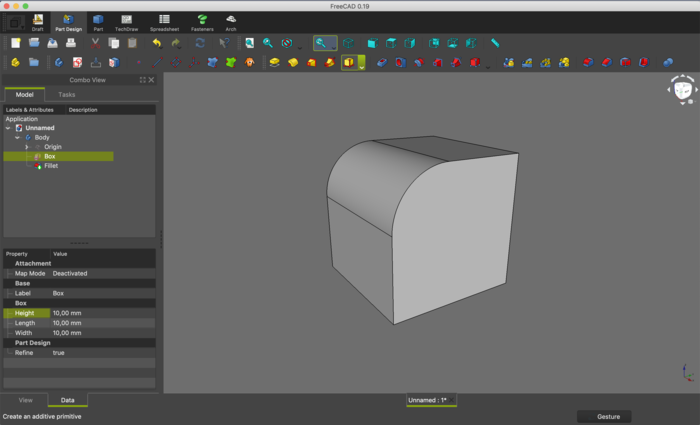Select the Fillet item in tree

coord(50,166)
